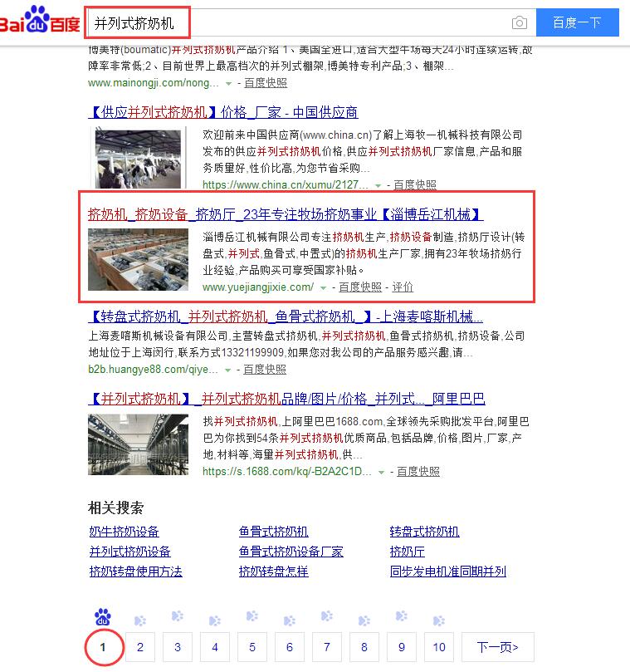
Task: Click the Baidu logo
Action: 39,20
